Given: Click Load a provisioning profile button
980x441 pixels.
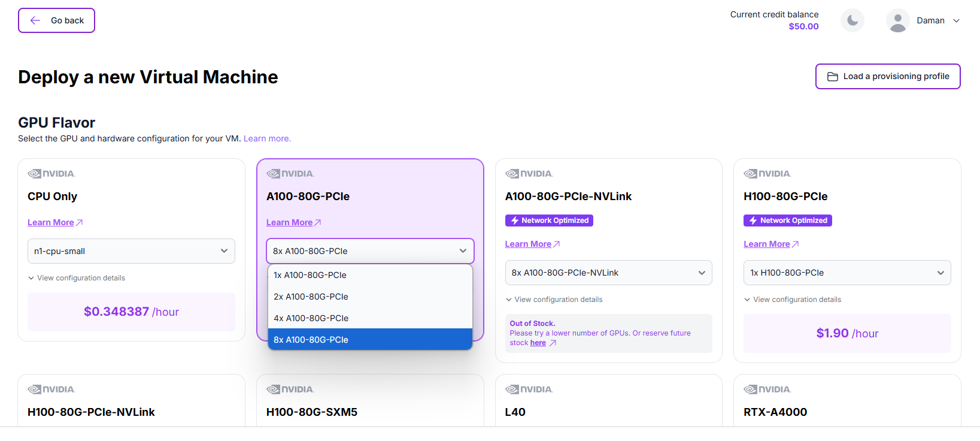Looking at the screenshot, I should tap(888, 77).
